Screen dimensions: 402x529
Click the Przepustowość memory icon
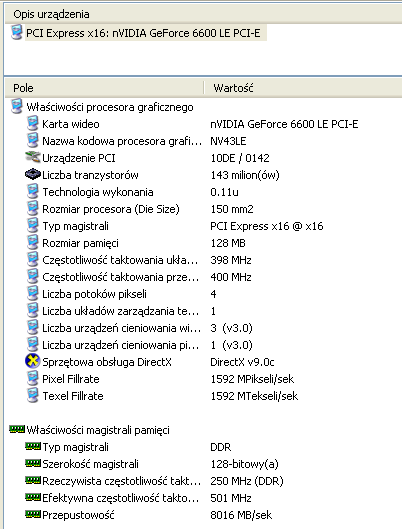click(x=33, y=514)
